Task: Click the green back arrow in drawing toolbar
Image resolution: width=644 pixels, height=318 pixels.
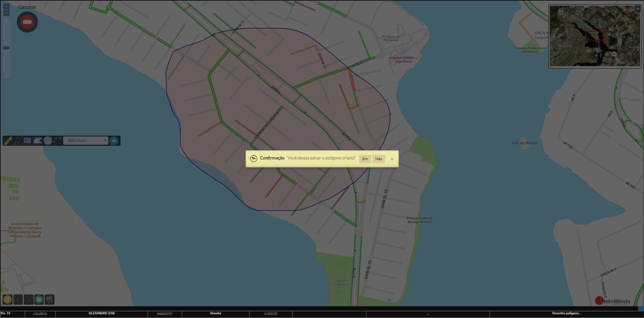Action: (x=114, y=140)
